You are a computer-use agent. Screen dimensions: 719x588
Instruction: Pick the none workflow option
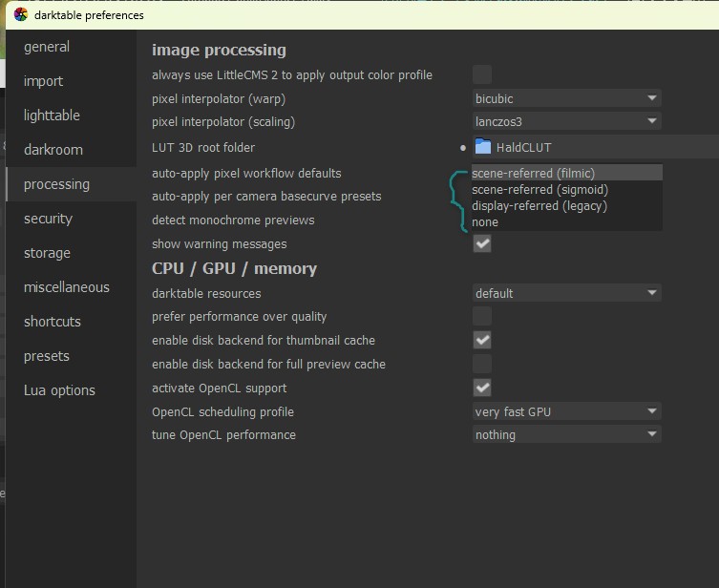point(486,221)
